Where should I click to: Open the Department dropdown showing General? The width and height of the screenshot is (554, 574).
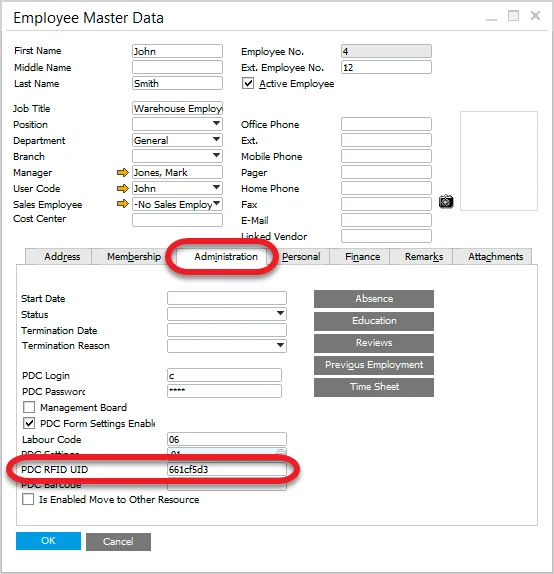tap(216, 139)
